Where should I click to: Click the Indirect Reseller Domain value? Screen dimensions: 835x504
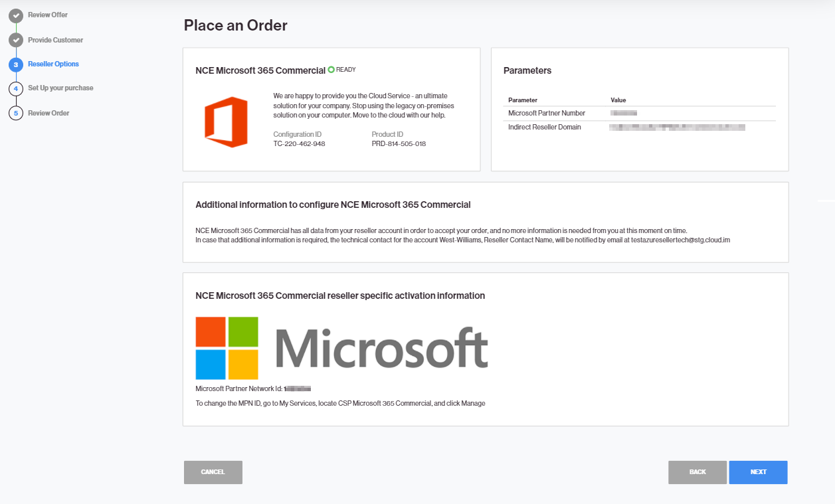(677, 127)
